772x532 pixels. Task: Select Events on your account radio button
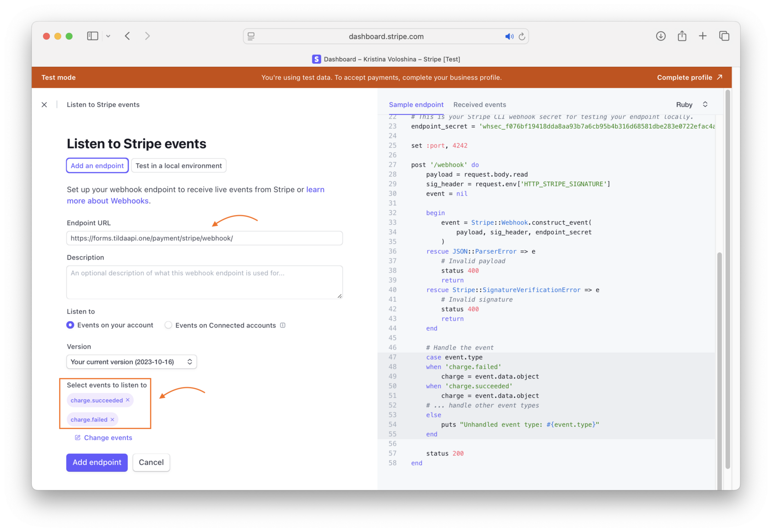pyautogui.click(x=70, y=325)
